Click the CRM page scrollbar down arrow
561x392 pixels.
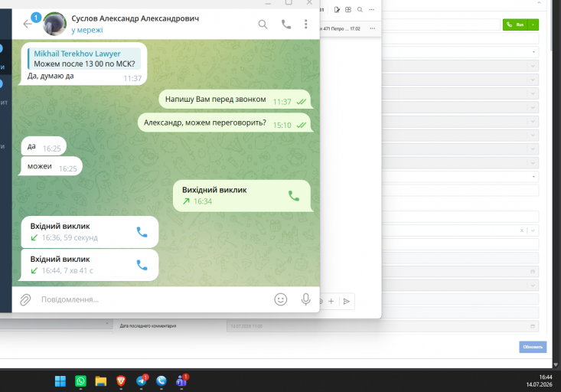click(x=556, y=364)
